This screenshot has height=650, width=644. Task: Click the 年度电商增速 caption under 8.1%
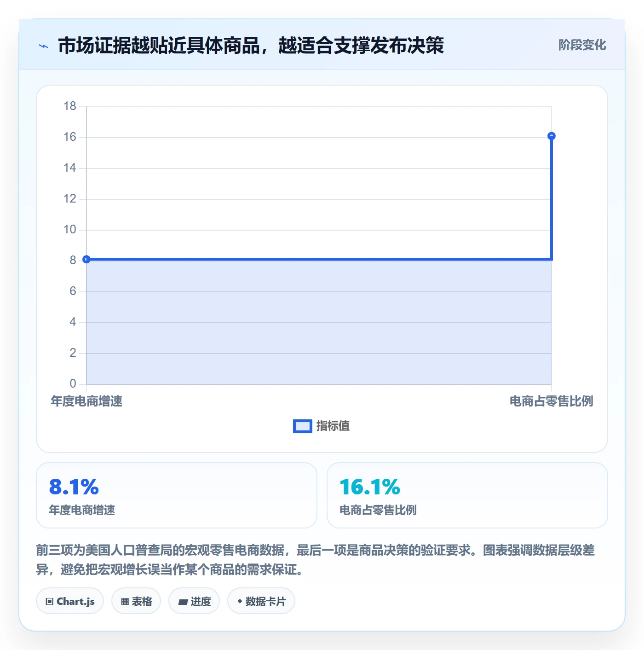coord(82,510)
